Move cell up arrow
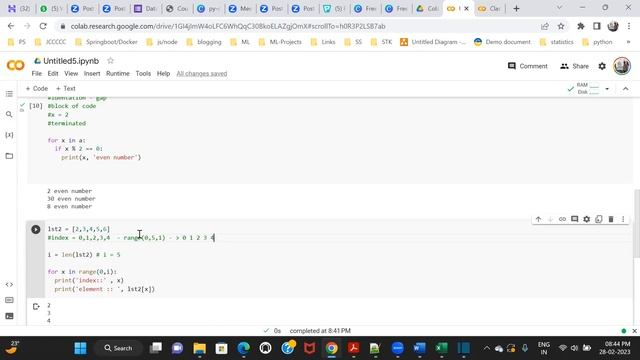The width and height of the screenshot is (640, 360). pyautogui.click(x=538, y=219)
